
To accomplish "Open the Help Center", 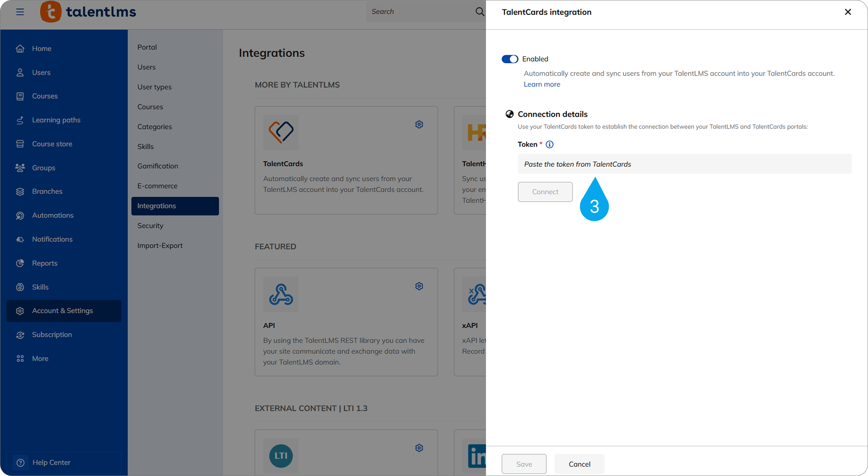I will click(64, 462).
